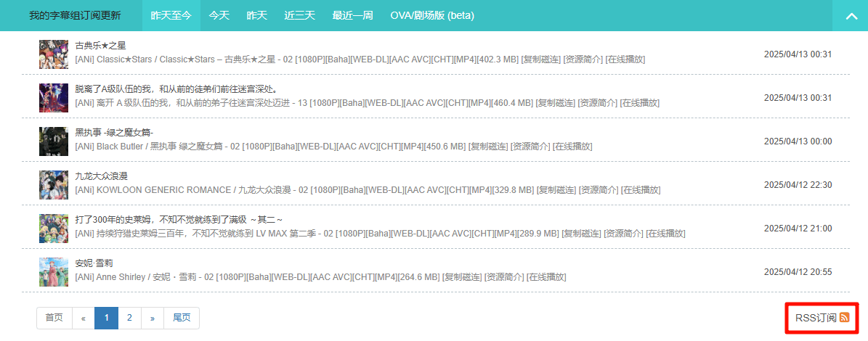The image size is (868, 341).
Task: Play KOWLOON GENERIC ROMANCE online via 在线播放
Action: tap(641, 190)
